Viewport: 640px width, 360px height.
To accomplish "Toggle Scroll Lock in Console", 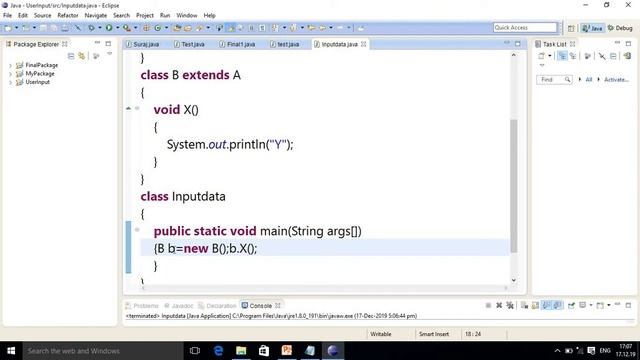I will (535, 305).
